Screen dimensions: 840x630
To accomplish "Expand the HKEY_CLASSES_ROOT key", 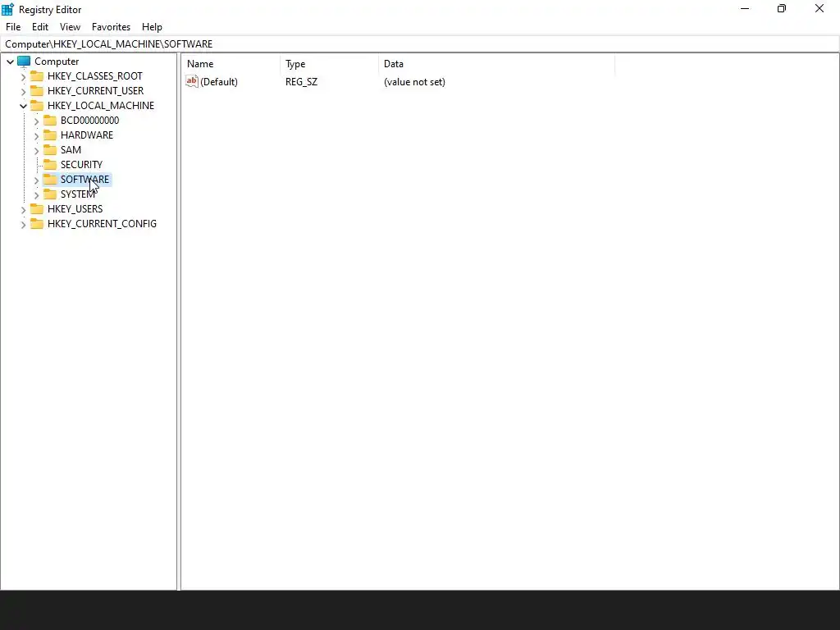I will (23, 76).
